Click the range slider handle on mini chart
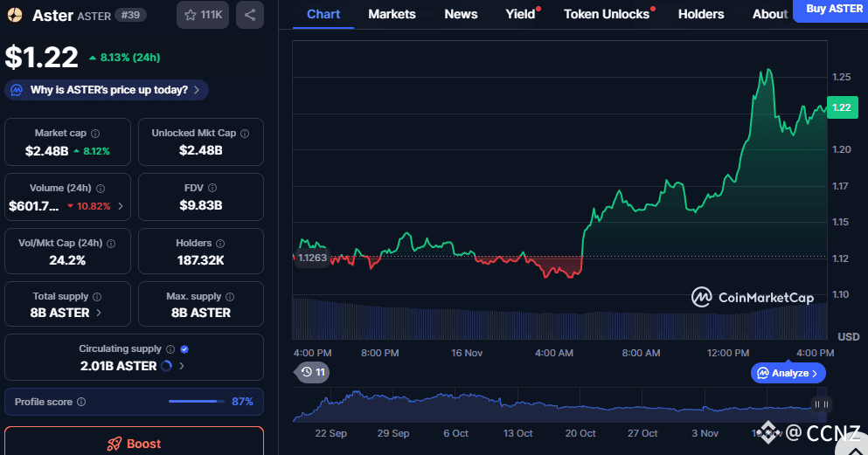The height and width of the screenshot is (455, 868). (821, 404)
